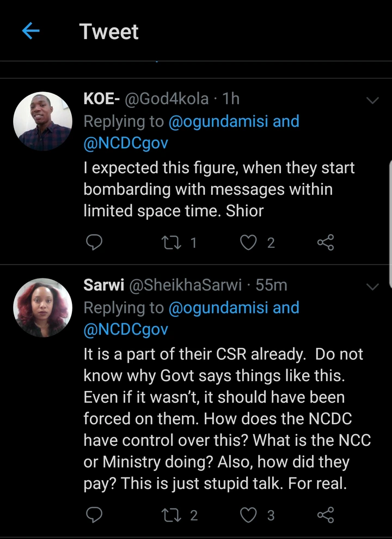Open @NCDCgov link in KOE- reply
Viewport: 392px width, 539px height.
coord(126,143)
